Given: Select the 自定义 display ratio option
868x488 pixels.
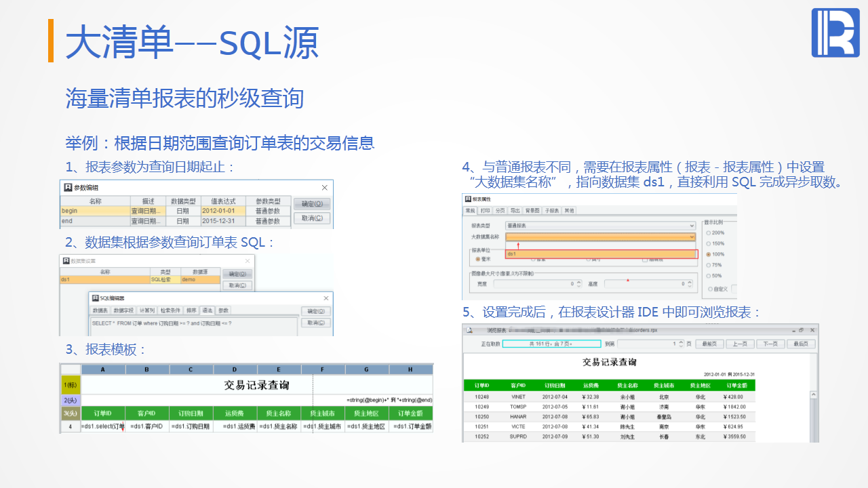Looking at the screenshot, I should coord(717,289).
